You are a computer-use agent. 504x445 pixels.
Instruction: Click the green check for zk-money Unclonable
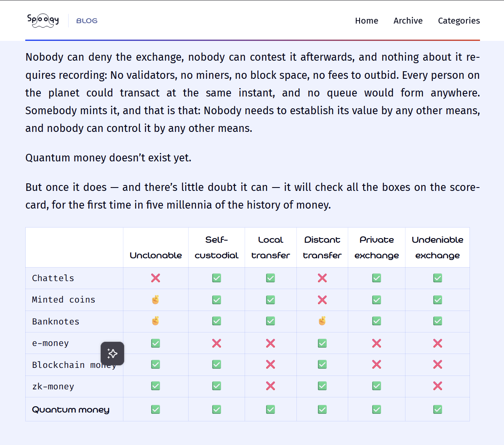[x=155, y=386]
